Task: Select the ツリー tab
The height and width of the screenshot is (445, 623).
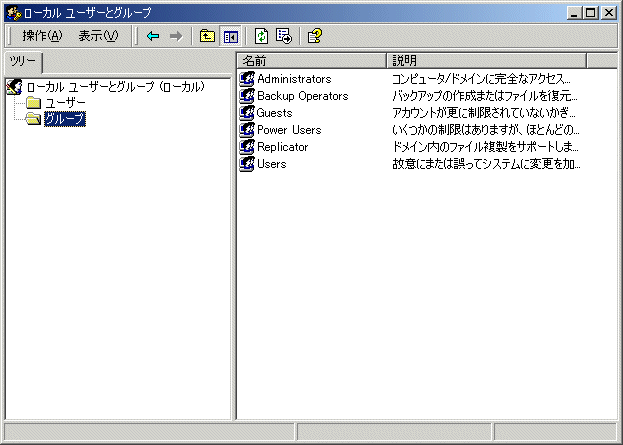Action: 23,62
